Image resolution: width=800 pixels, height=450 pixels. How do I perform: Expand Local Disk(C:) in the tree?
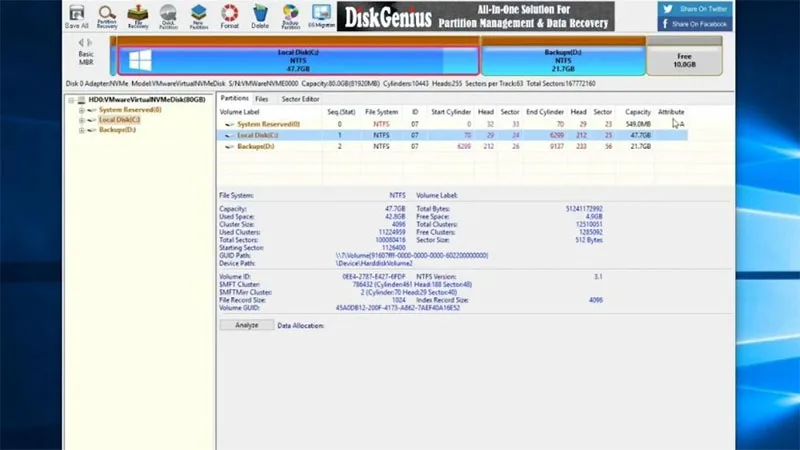point(82,120)
